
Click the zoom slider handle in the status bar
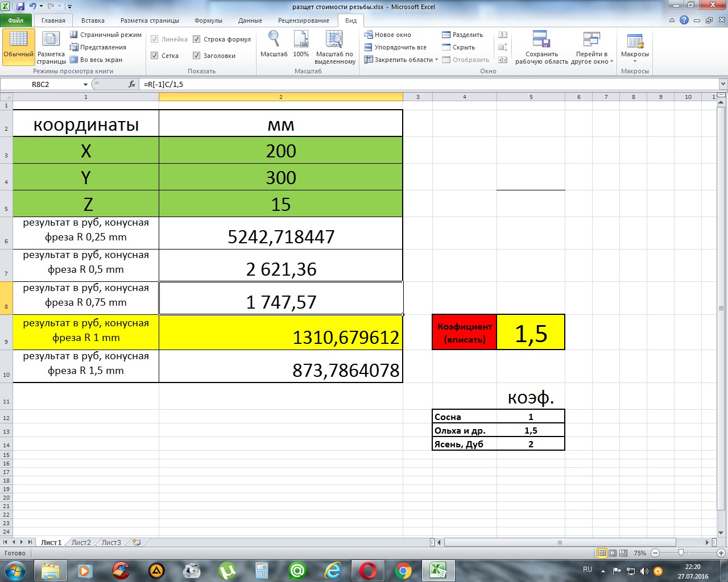point(681,553)
